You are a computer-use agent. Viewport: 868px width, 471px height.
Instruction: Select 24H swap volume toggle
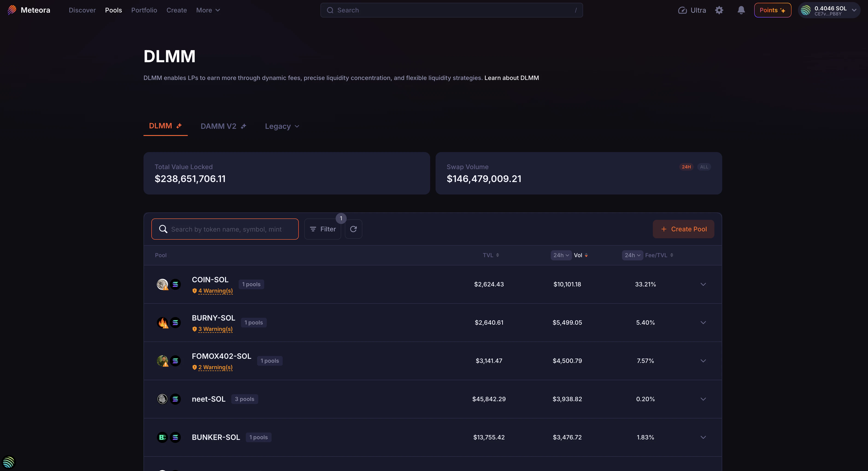click(x=686, y=167)
